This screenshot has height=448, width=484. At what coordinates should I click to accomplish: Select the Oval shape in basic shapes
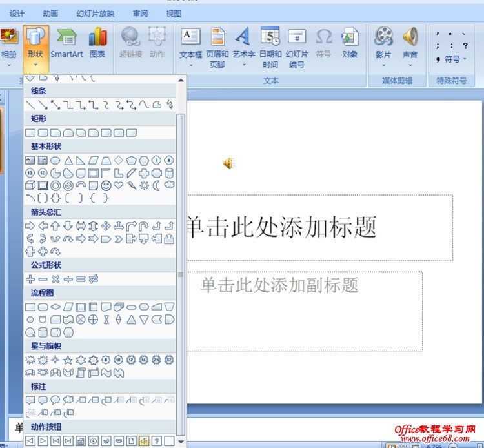55,161
